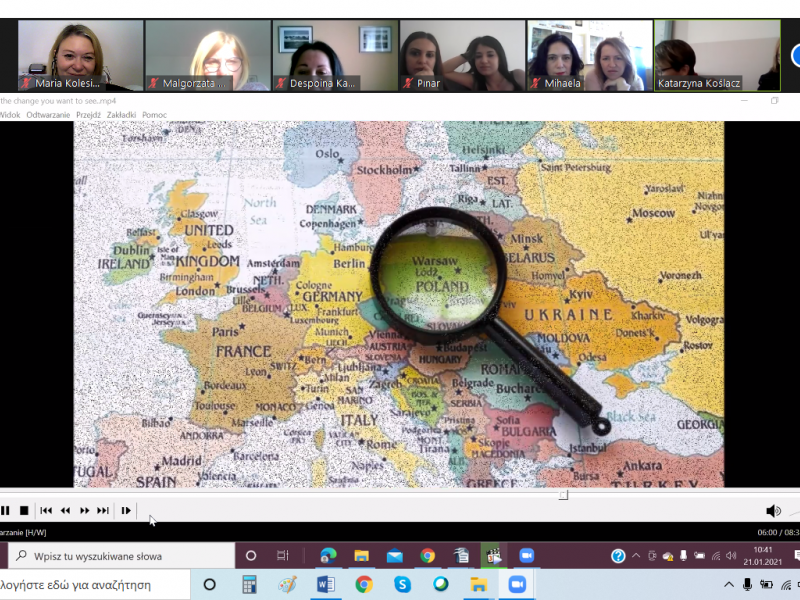Open Mail app in shared taskbar

tap(394, 556)
